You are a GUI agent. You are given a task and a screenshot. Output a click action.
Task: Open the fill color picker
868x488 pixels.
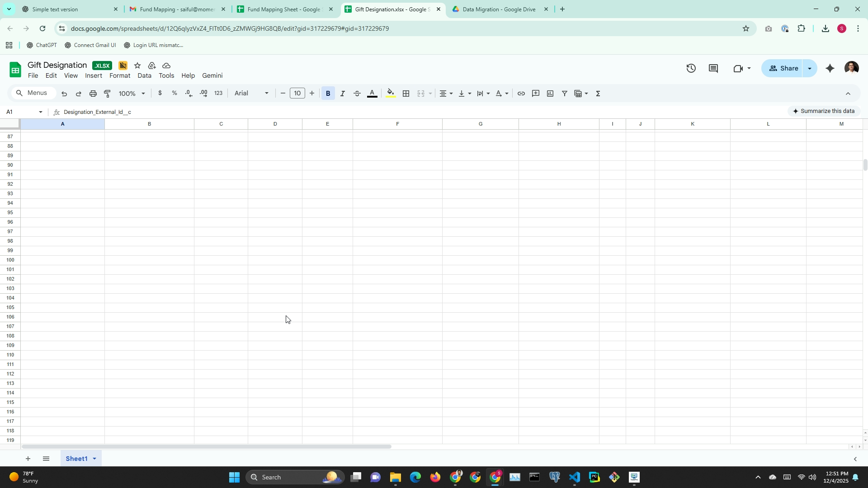[391, 94]
